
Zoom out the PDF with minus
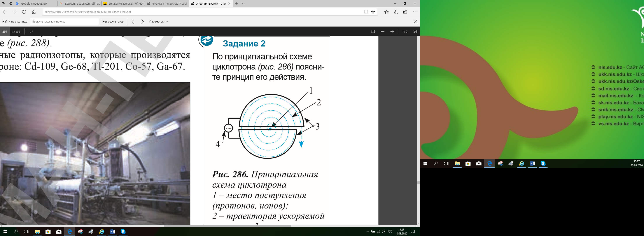[x=383, y=31]
